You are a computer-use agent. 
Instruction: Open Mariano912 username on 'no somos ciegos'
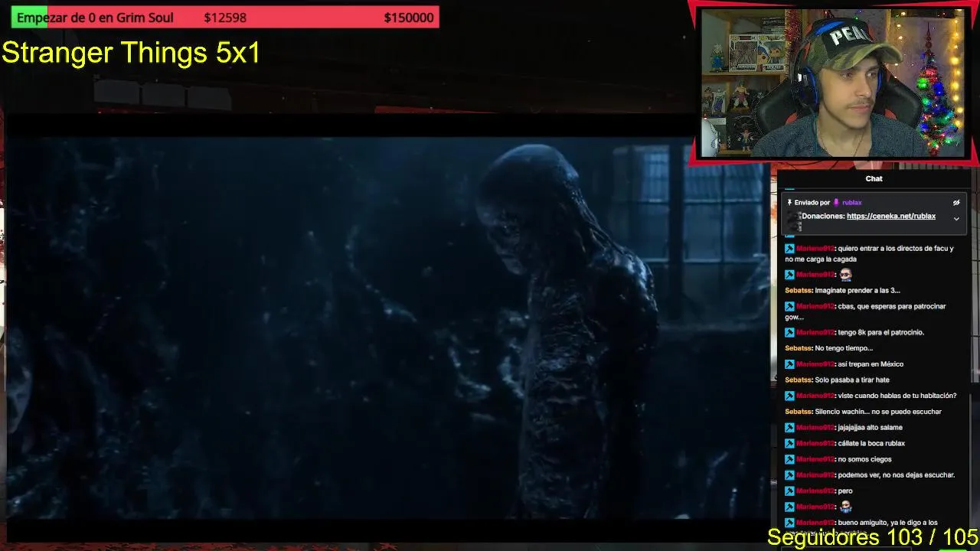pyautogui.click(x=815, y=460)
